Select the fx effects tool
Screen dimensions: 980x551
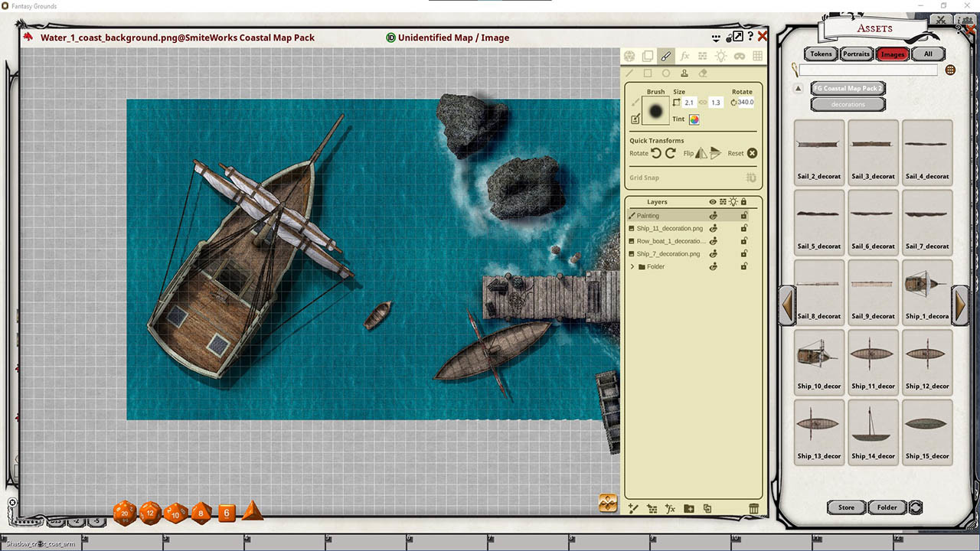point(685,55)
